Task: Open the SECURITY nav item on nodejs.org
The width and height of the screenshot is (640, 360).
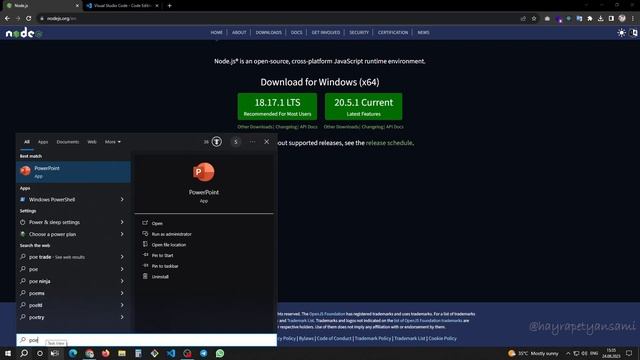Action: pos(359,32)
